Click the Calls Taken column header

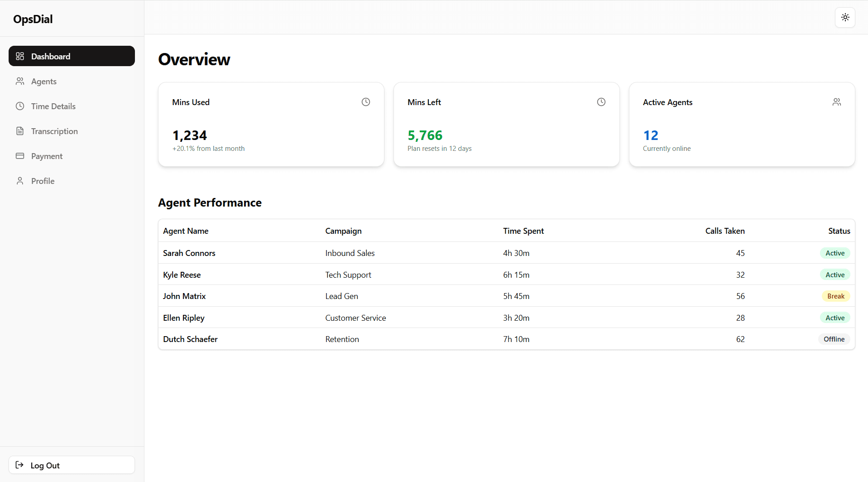click(x=724, y=231)
